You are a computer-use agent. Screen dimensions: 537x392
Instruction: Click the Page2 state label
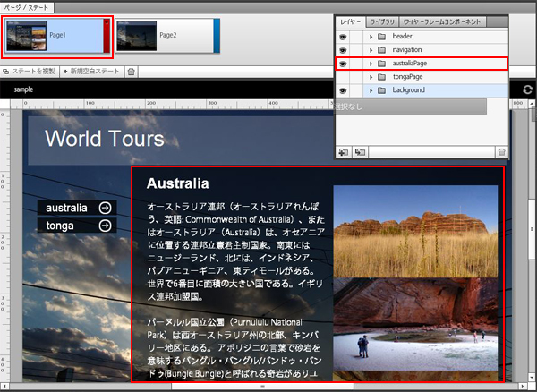coord(168,35)
